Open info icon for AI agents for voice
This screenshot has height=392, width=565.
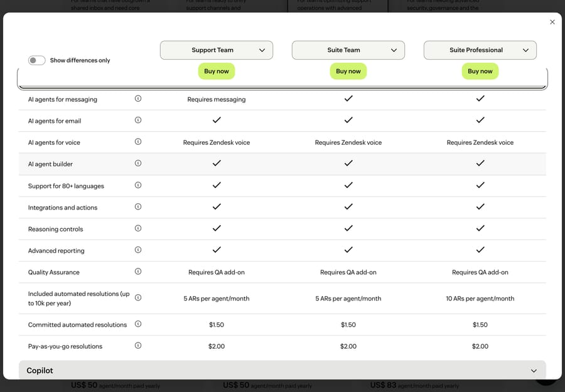(x=138, y=142)
